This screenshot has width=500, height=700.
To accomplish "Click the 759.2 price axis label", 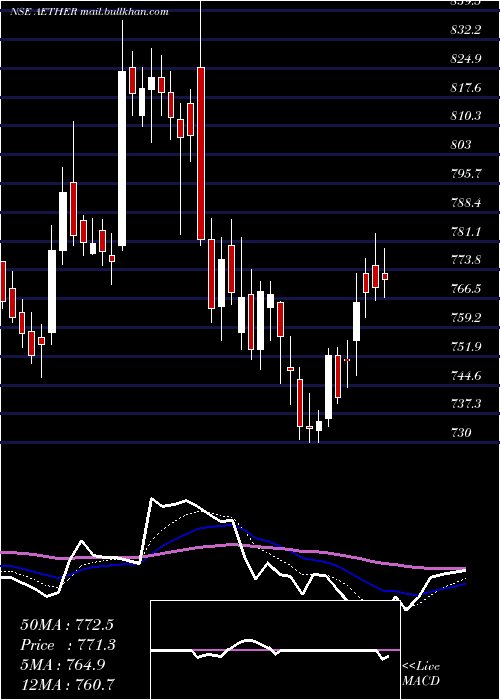I will [466, 317].
